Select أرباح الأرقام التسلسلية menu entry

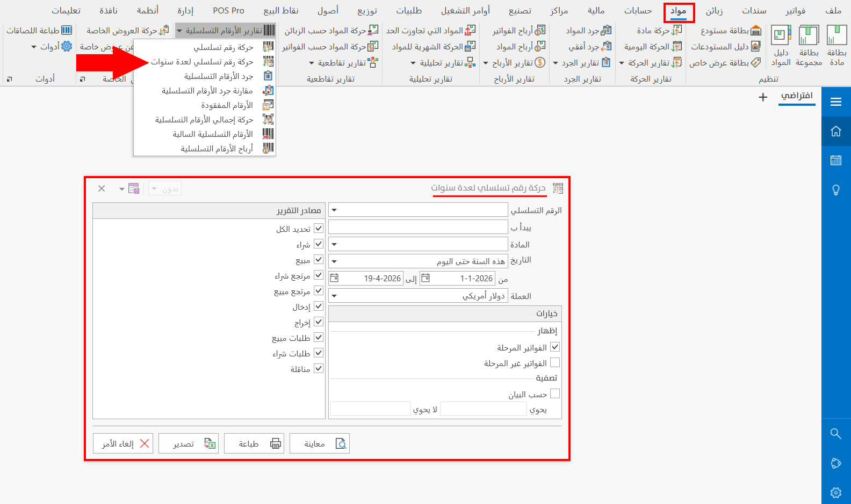click(205, 149)
